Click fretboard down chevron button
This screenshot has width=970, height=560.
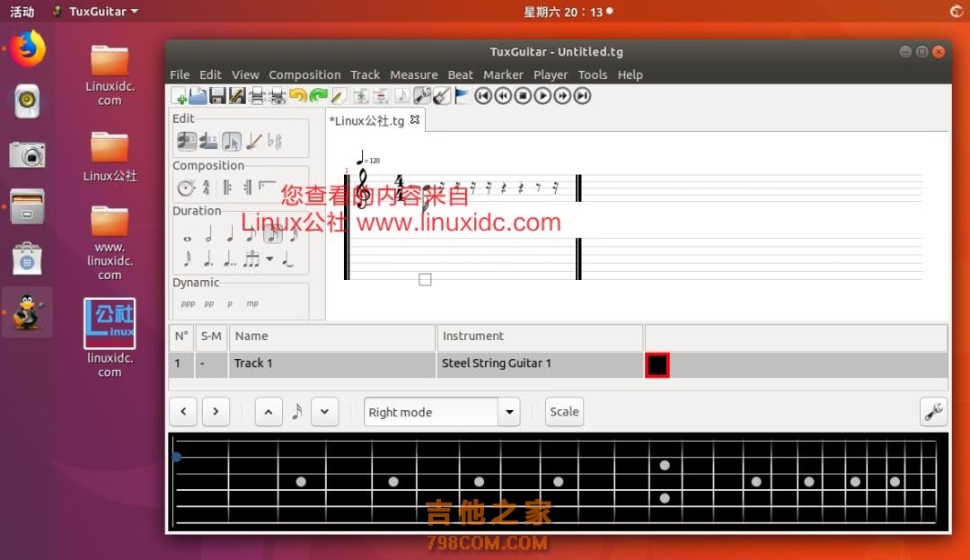324,412
